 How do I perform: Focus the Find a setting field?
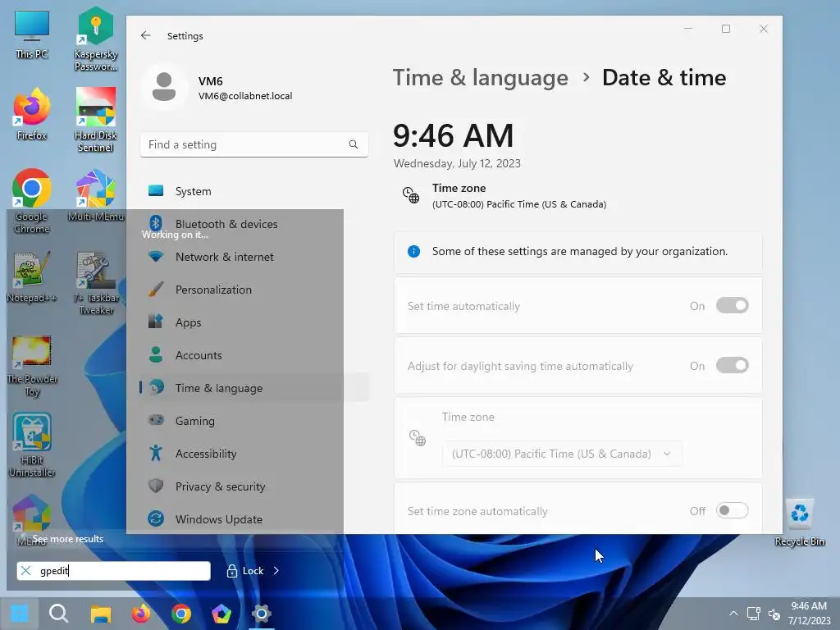254,144
